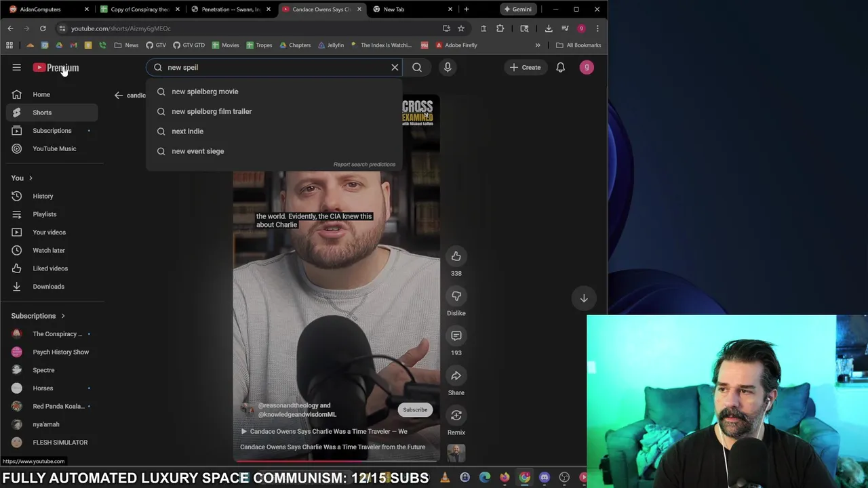Open Red Panda Koala channel
868x488 pixels.
tap(52, 406)
